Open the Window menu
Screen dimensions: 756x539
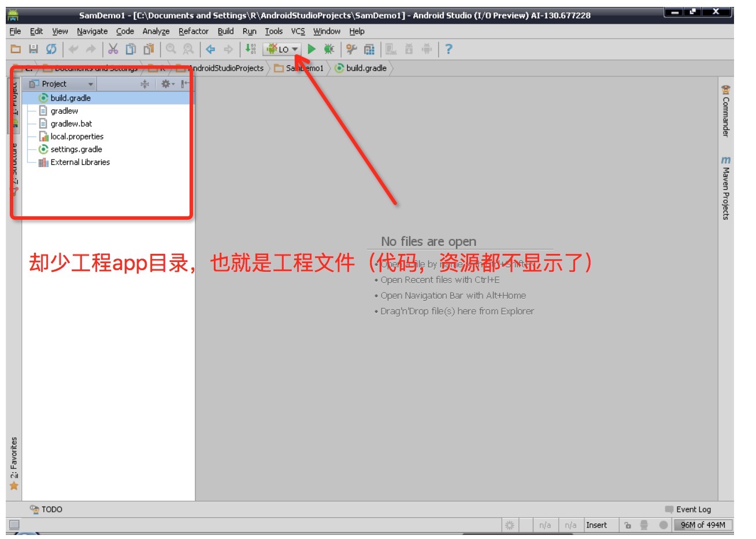pos(327,31)
